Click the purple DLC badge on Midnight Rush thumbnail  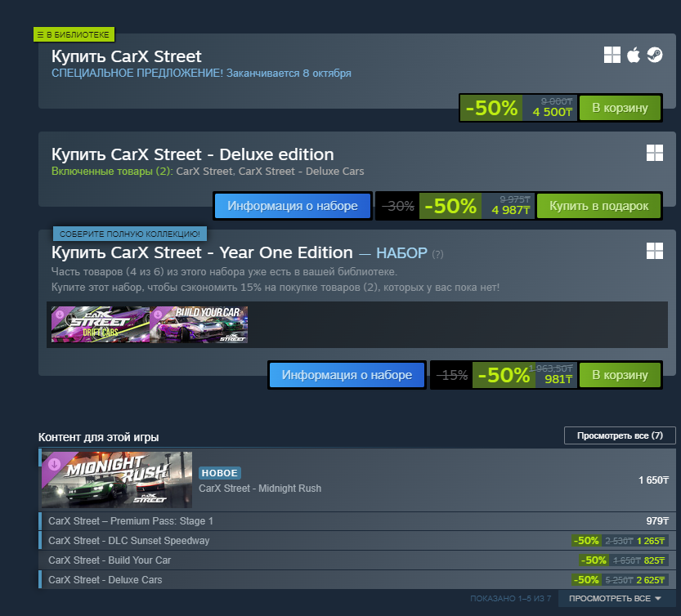[x=54, y=465]
